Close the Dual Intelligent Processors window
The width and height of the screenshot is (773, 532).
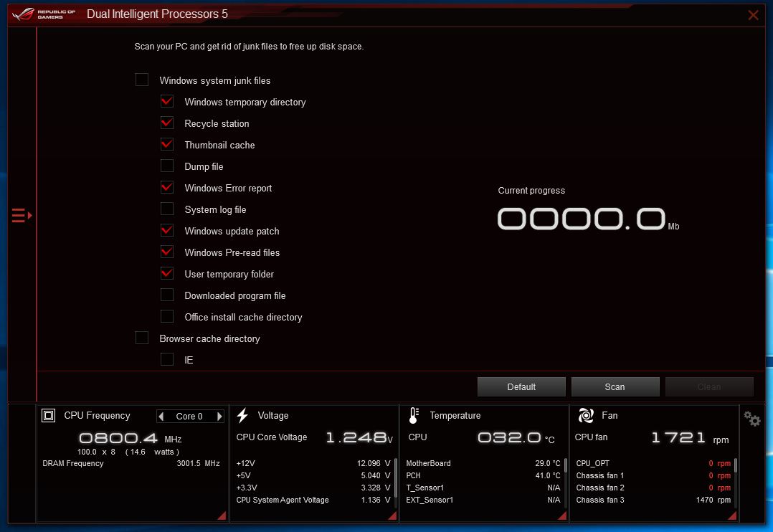pyautogui.click(x=753, y=15)
